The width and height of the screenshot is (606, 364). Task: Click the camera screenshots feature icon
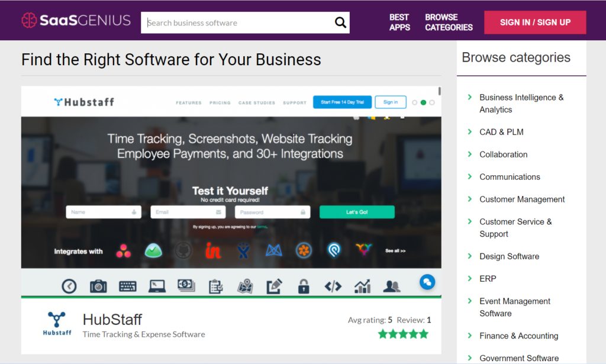(x=98, y=286)
